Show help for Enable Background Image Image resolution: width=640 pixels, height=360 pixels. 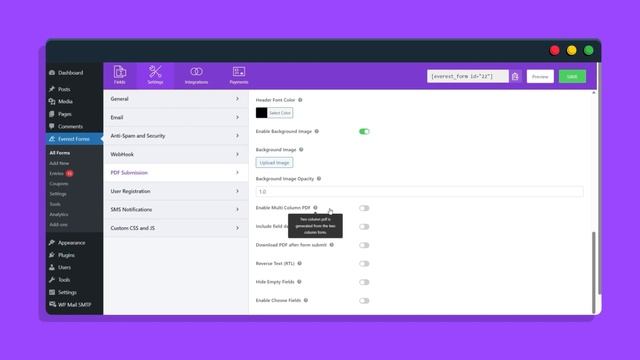coord(317,131)
